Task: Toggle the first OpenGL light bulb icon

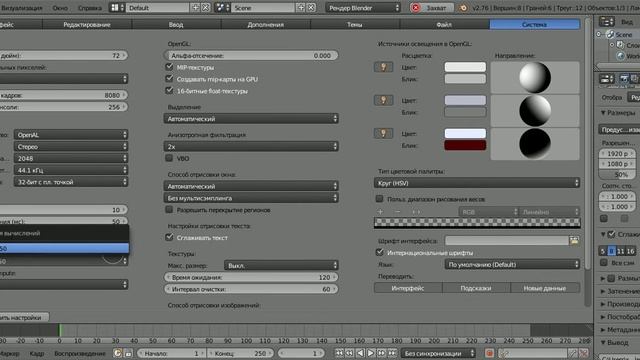Action: (383, 67)
